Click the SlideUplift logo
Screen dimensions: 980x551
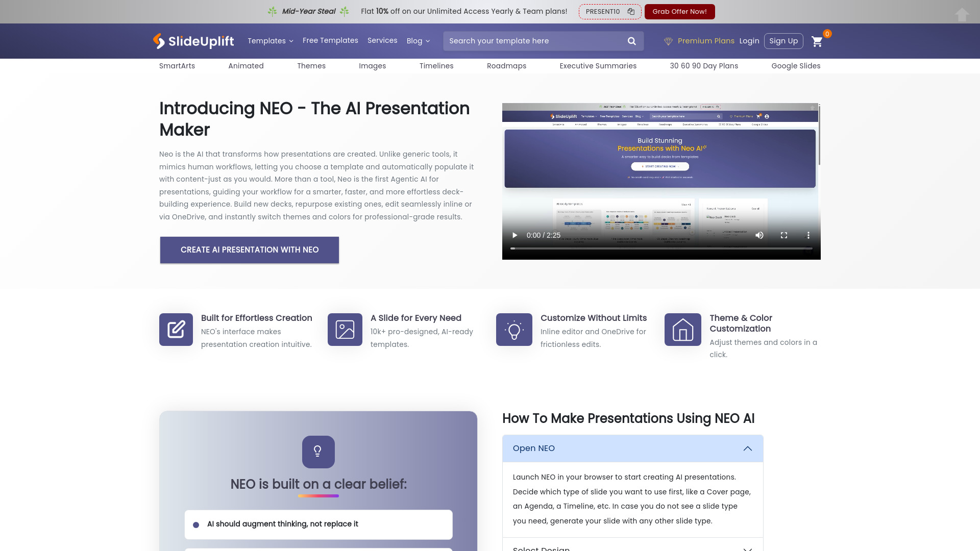coord(193,41)
